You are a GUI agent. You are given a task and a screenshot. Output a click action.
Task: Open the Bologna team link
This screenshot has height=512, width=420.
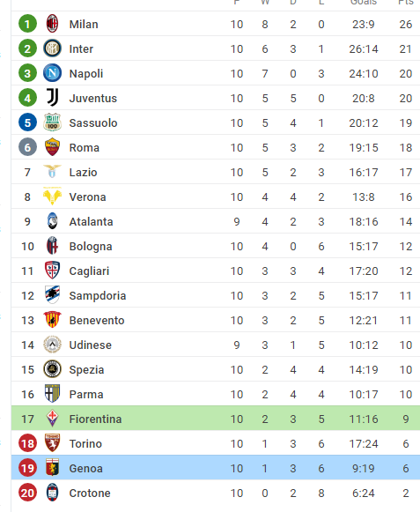click(91, 247)
